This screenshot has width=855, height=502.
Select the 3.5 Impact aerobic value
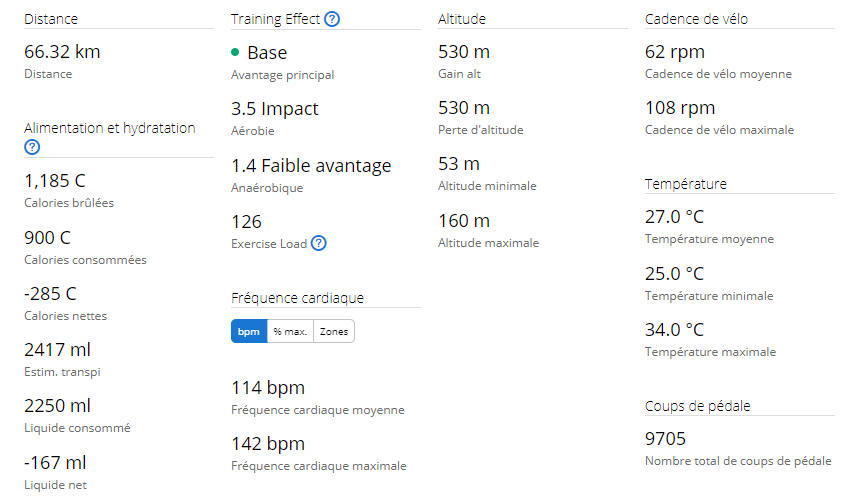point(275,108)
